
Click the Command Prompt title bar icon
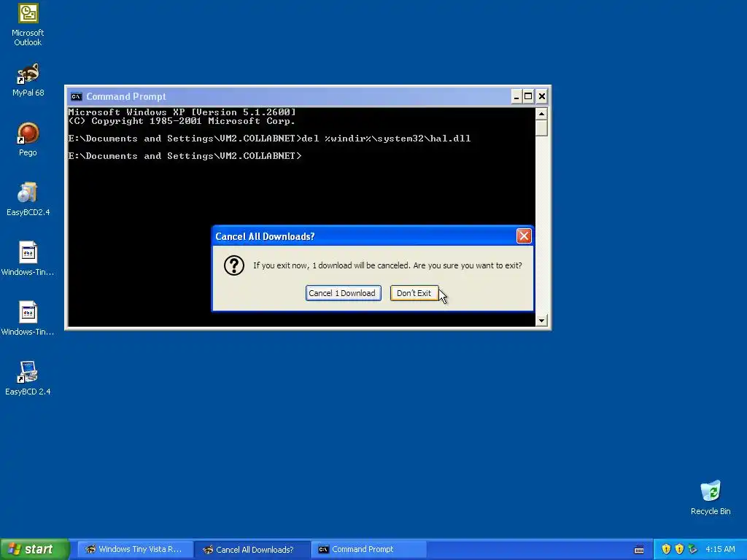point(76,97)
